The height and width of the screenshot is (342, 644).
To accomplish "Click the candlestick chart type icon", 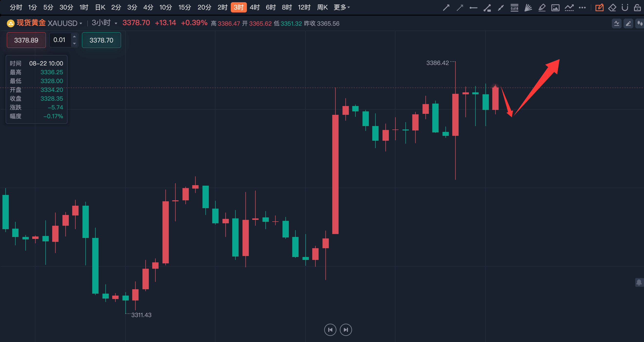I will 640,23.
